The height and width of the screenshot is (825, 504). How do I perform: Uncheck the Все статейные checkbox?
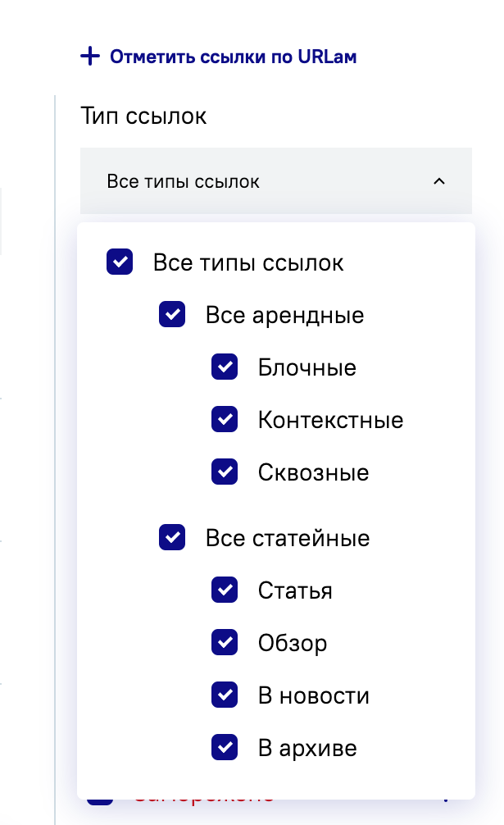[x=172, y=538]
